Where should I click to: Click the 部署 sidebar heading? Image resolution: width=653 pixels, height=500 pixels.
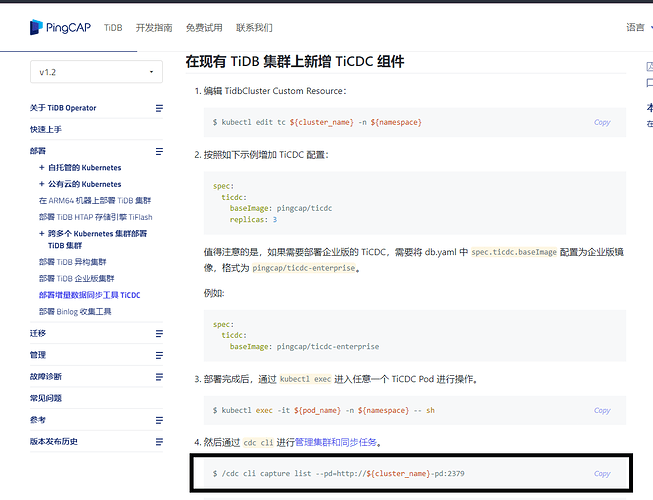point(38,151)
